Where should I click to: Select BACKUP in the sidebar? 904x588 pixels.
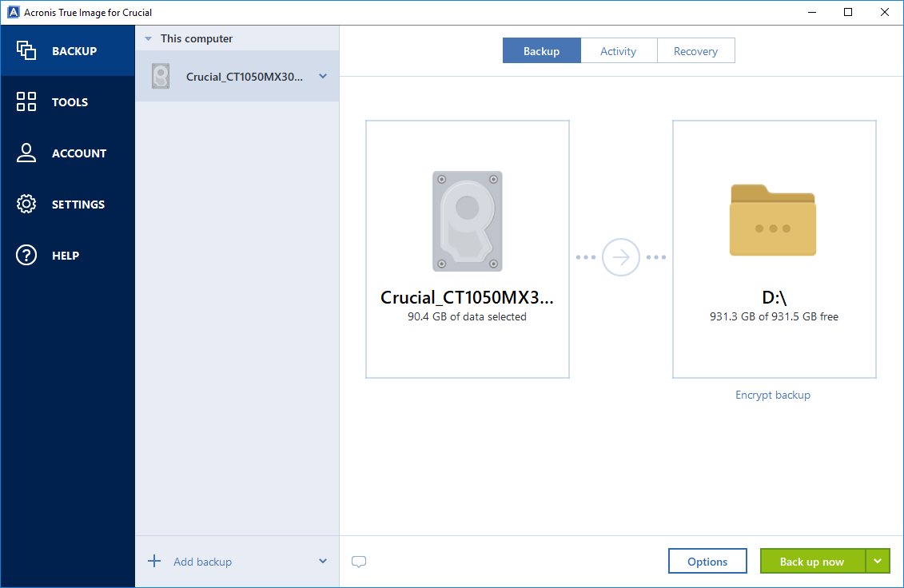[x=67, y=50]
